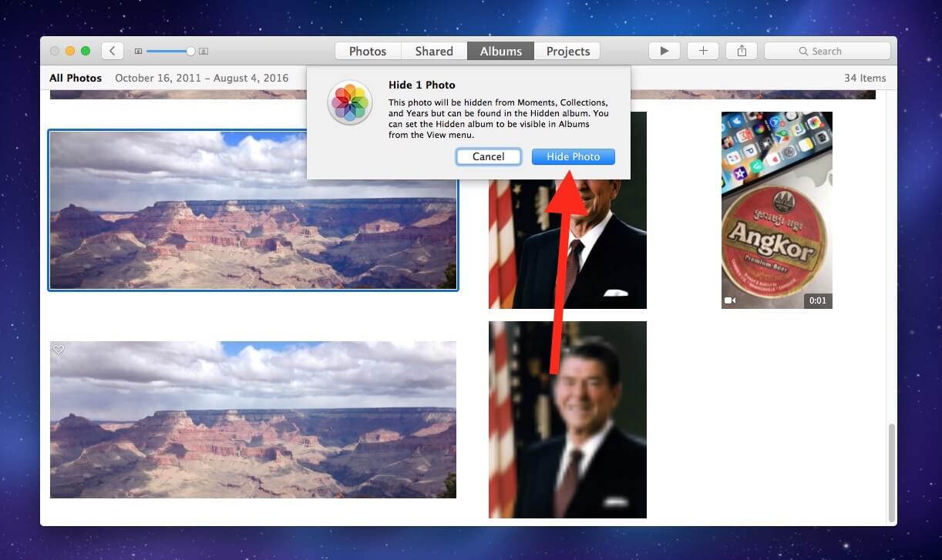
Task: Click the Photos app icon in dialog
Action: (x=350, y=102)
